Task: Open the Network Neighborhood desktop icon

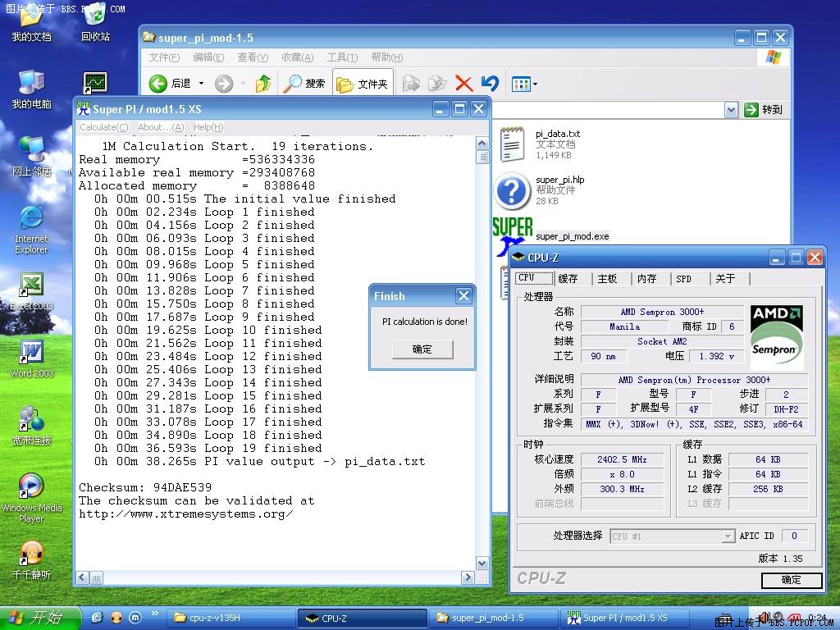Action: pos(32,157)
